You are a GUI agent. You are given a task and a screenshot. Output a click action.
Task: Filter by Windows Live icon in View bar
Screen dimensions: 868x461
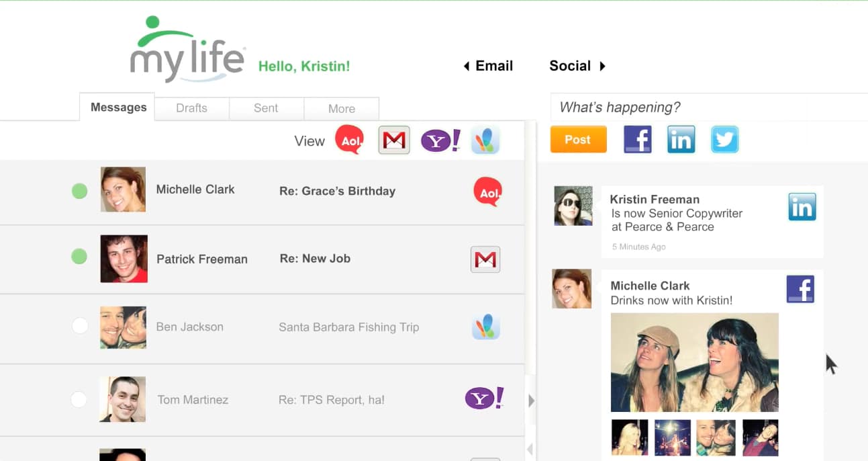485,140
